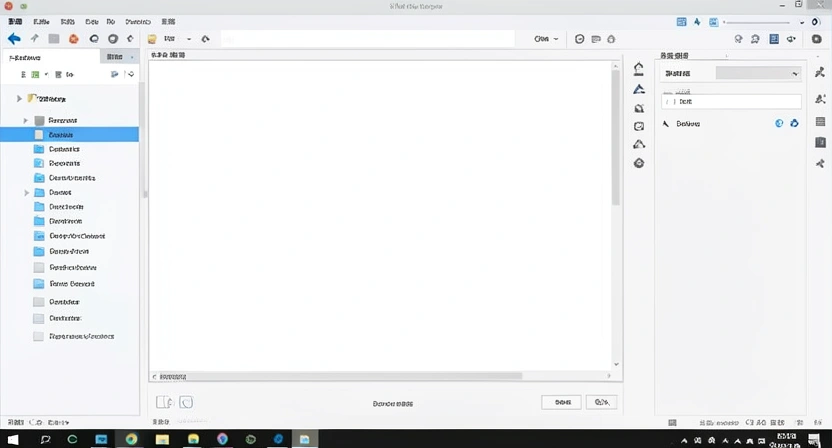
Task: Click the blue drop icon next to the globe
Action: tap(794, 123)
